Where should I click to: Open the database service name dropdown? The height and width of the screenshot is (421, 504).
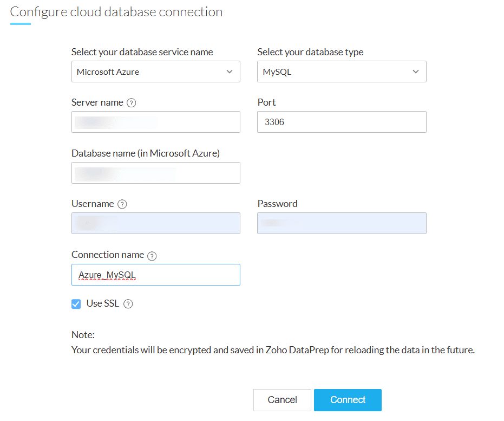click(x=155, y=72)
